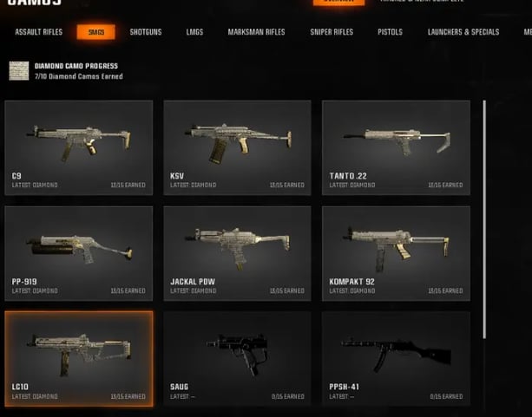Open the Sniper Rifles tab

pyautogui.click(x=332, y=32)
